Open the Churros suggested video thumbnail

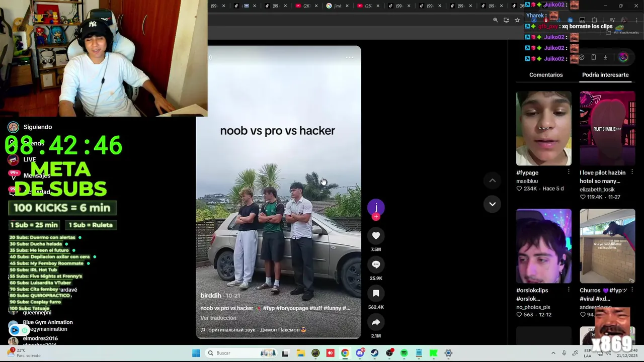pos(607,246)
